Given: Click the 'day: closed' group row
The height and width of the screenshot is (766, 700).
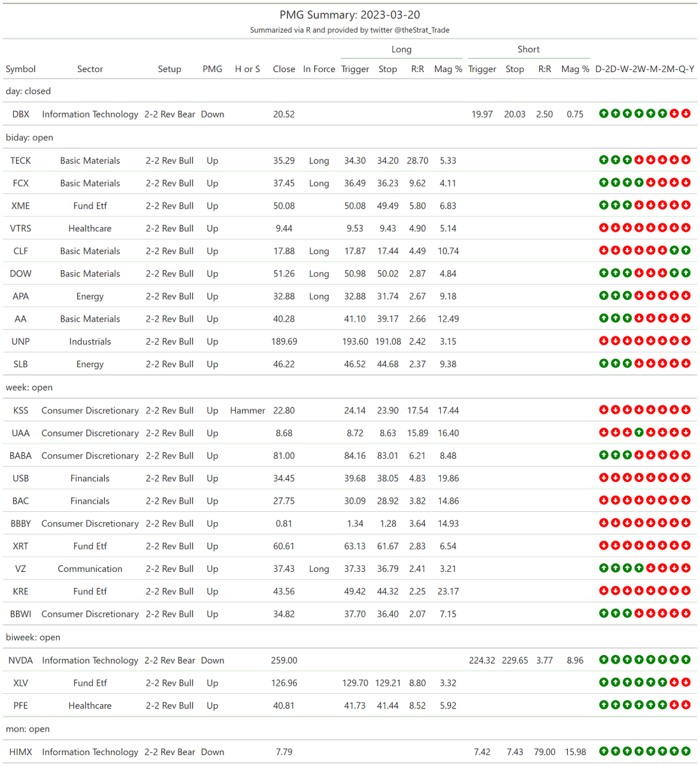Looking at the screenshot, I should point(350,91).
